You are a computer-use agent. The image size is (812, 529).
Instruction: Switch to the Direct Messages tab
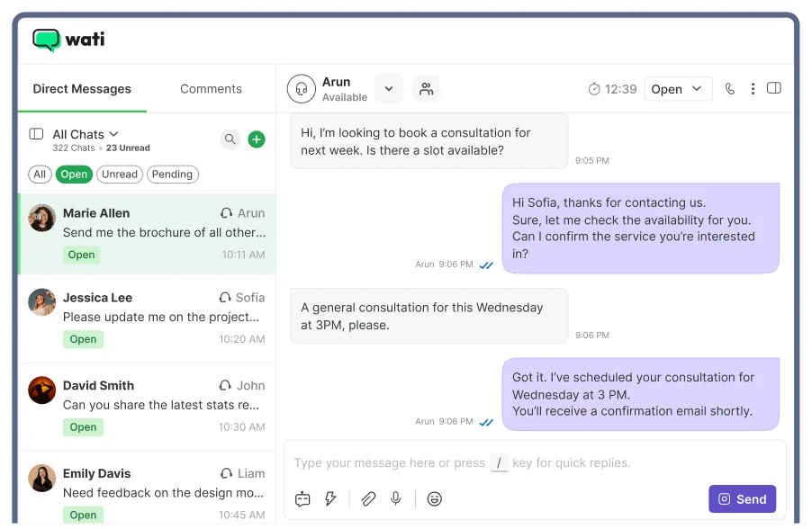pyautogui.click(x=82, y=89)
